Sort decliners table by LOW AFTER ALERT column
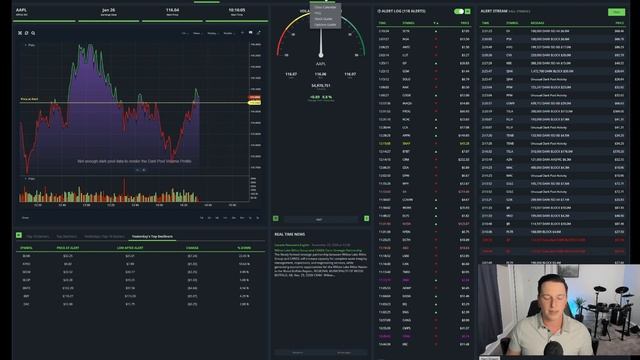The image size is (640, 360). 130,248
